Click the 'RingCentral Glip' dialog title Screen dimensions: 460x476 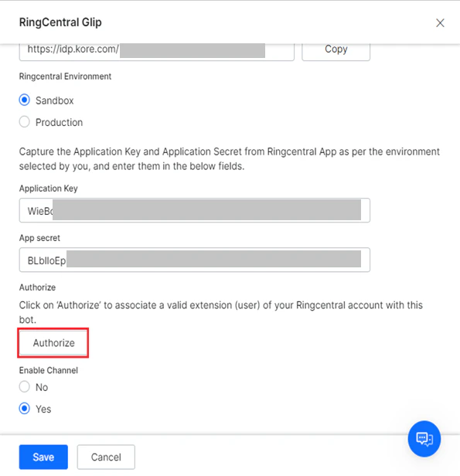coord(60,22)
